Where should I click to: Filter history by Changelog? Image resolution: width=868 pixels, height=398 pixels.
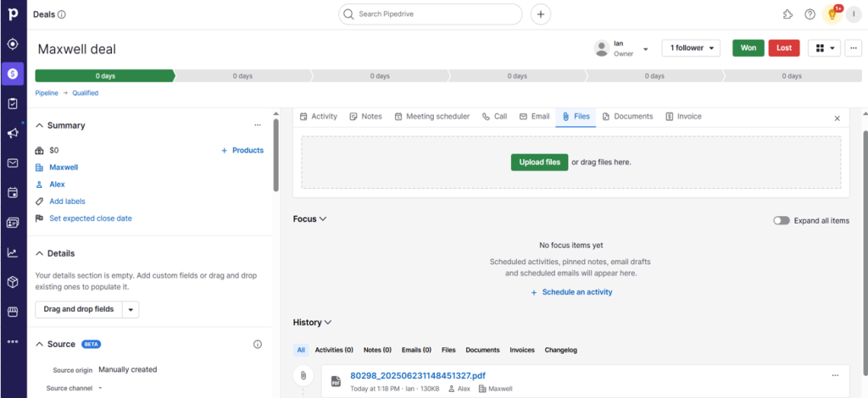pyautogui.click(x=561, y=350)
